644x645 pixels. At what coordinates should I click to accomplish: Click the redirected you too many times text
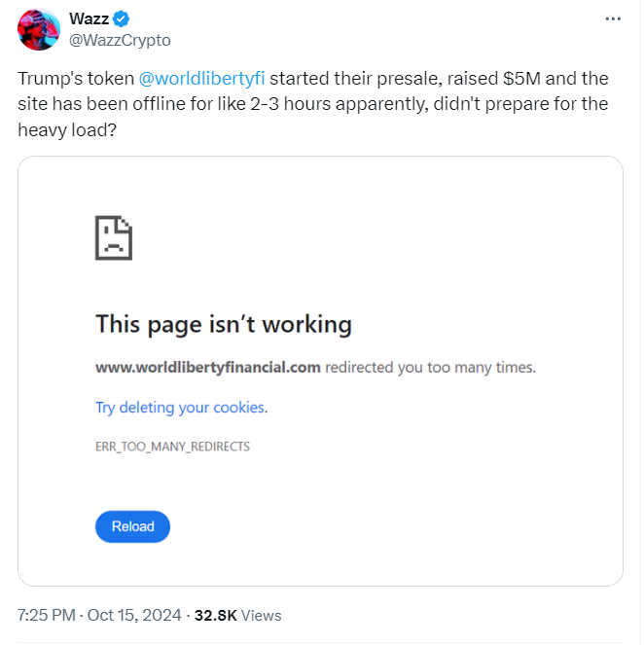430,368
